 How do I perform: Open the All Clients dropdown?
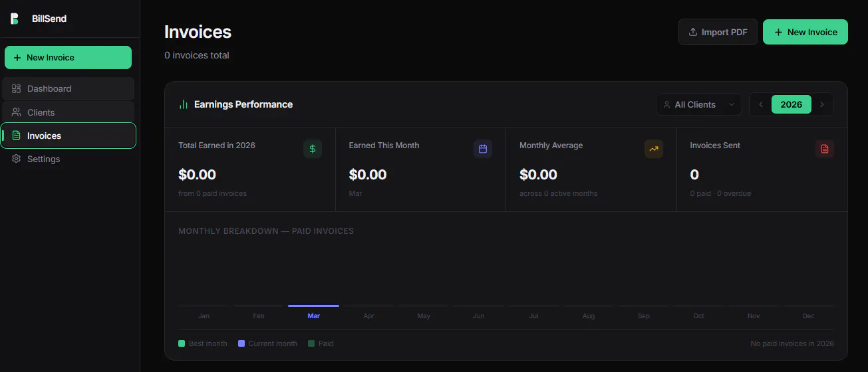click(699, 104)
